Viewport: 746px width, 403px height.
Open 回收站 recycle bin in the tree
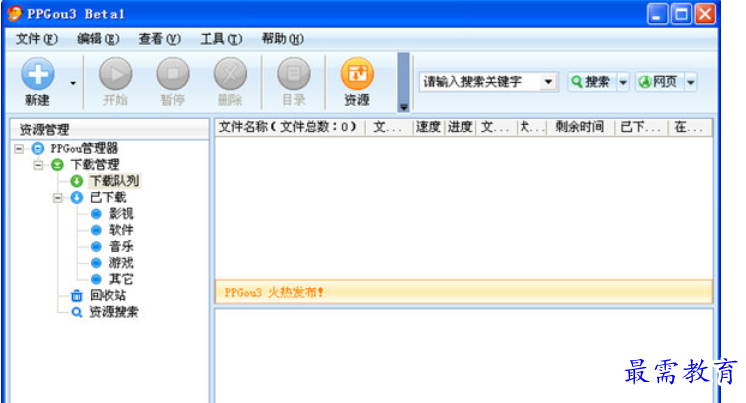(108, 295)
